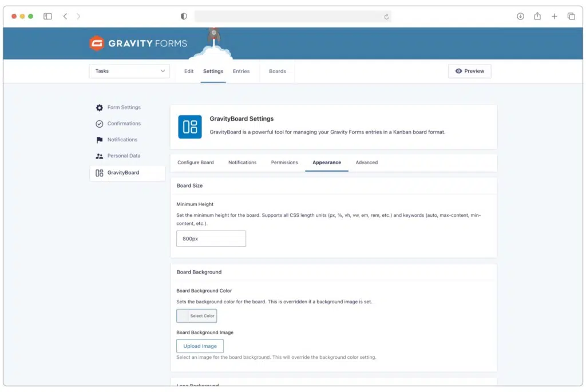Select the Appearance tab
Viewport: 586px width, 392px height.
327,163
